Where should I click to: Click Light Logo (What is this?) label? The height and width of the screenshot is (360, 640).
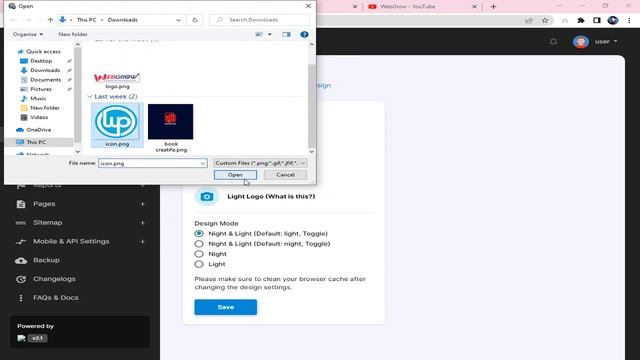271,197
